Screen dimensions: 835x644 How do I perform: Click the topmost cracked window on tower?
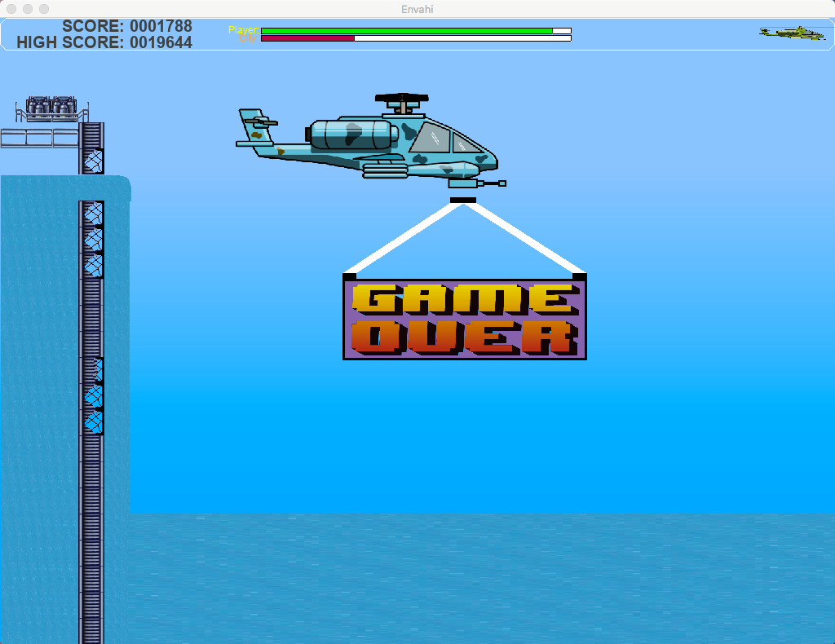pyautogui.click(x=93, y=160)
